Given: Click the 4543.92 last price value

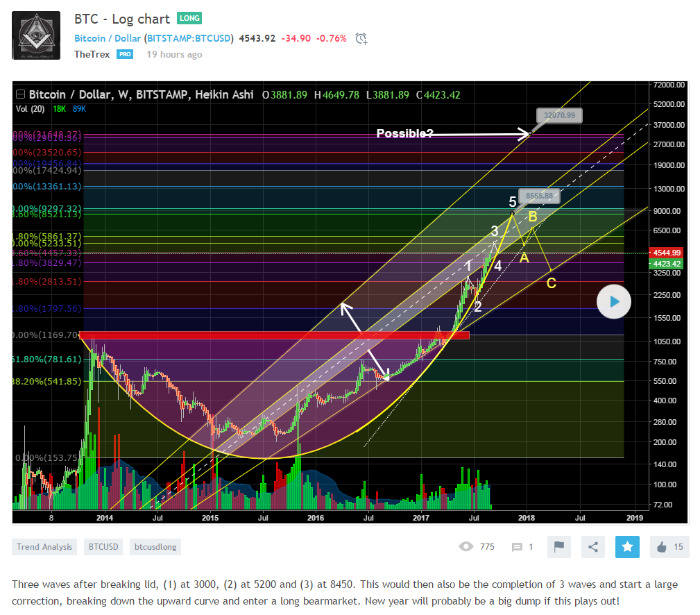Looking at the screenshot, I should tap(257, 38).
